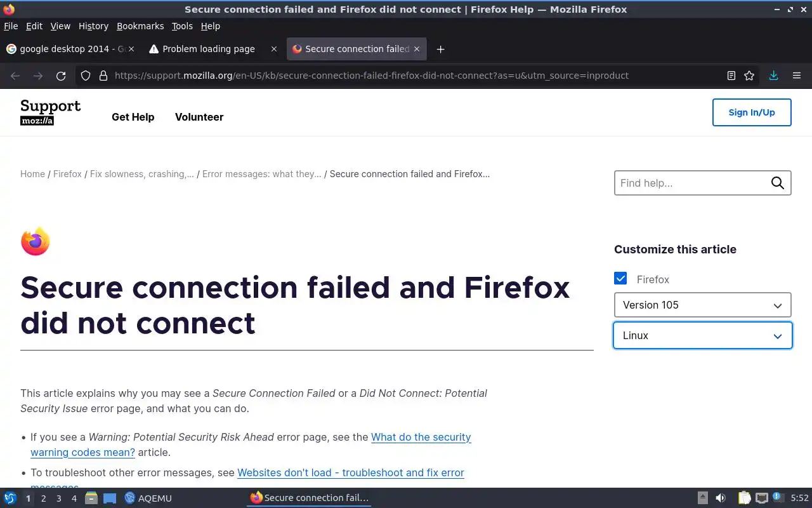812x508 pixels.
Task: Click the 'Customize this article' heading
Action: (675, 250)
